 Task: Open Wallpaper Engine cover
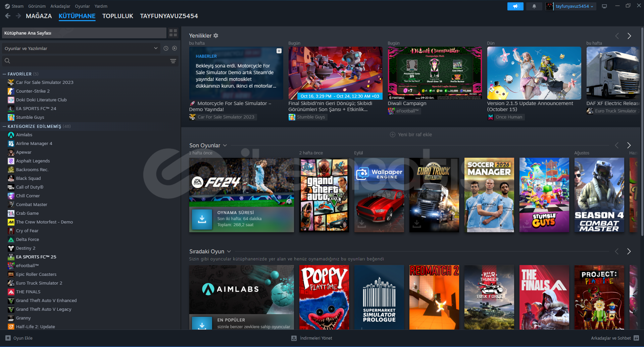379,195
